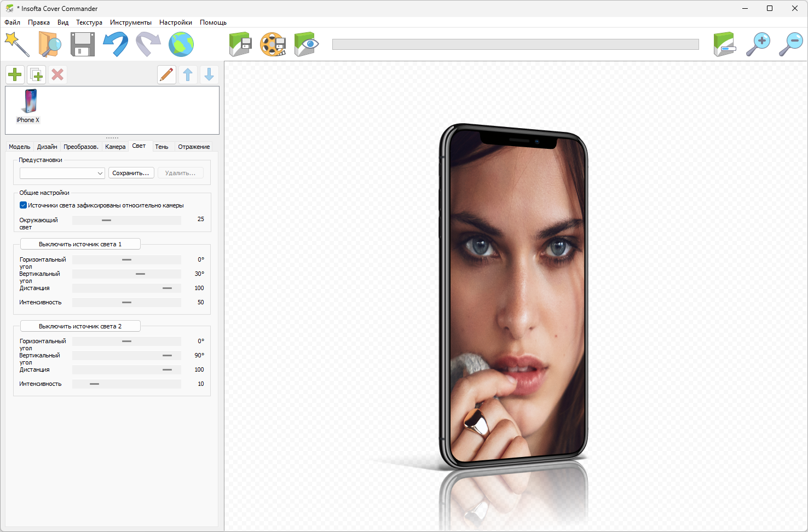
Task: Undo last action with blue arrow
Action: (x=116, y=44)
